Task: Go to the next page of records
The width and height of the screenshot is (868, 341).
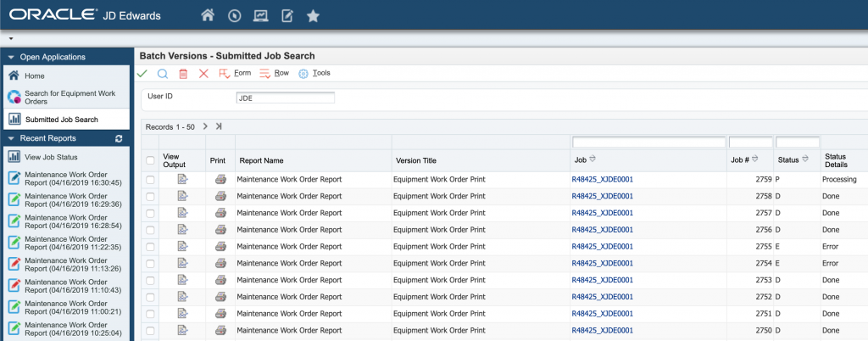Action: tap(205, 126)
